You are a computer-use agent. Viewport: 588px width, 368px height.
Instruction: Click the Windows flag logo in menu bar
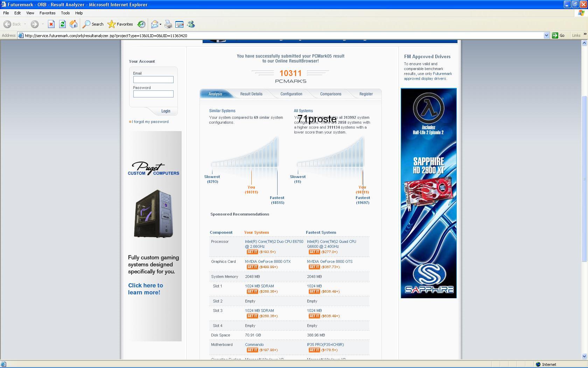coord(581,13)
